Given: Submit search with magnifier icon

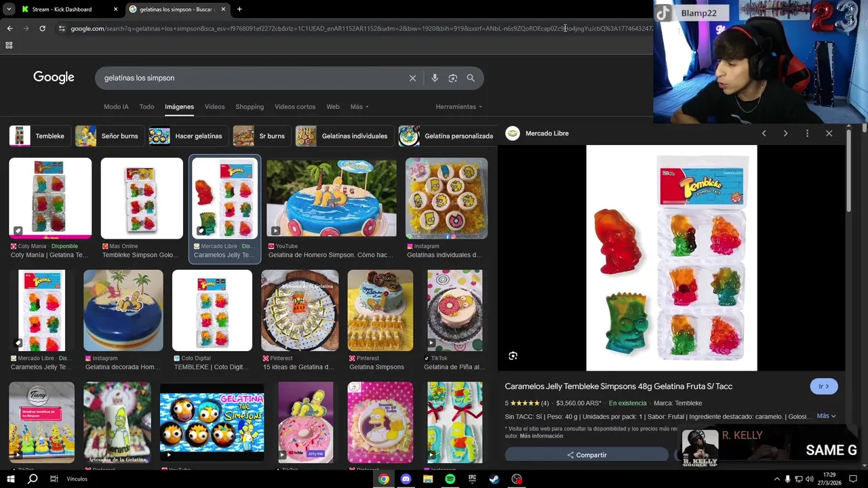Looking at the screenshot, I should [x=471, y=78].
